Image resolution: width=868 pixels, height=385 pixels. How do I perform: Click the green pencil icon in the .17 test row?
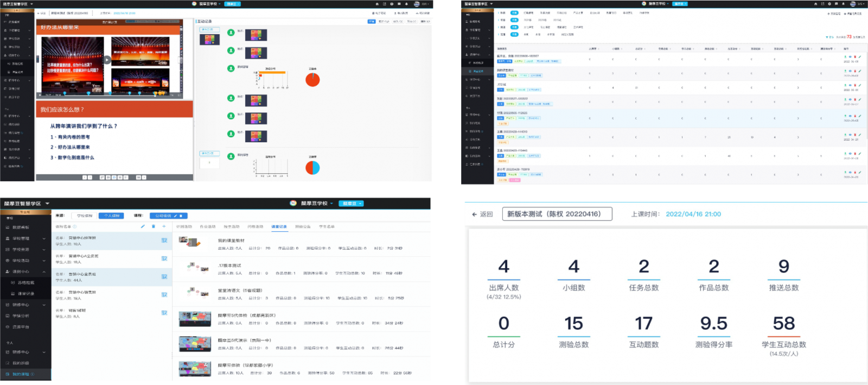(x=860, y=85)
